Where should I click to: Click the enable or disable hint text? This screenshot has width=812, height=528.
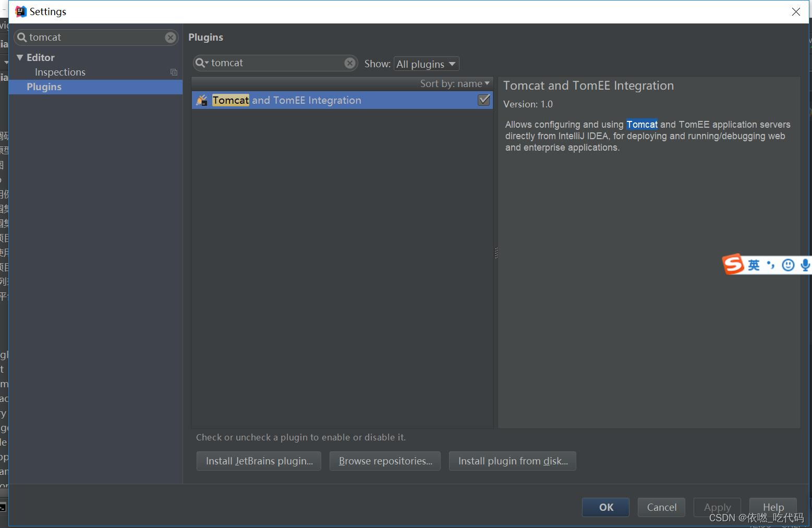[x=301, y=437]
